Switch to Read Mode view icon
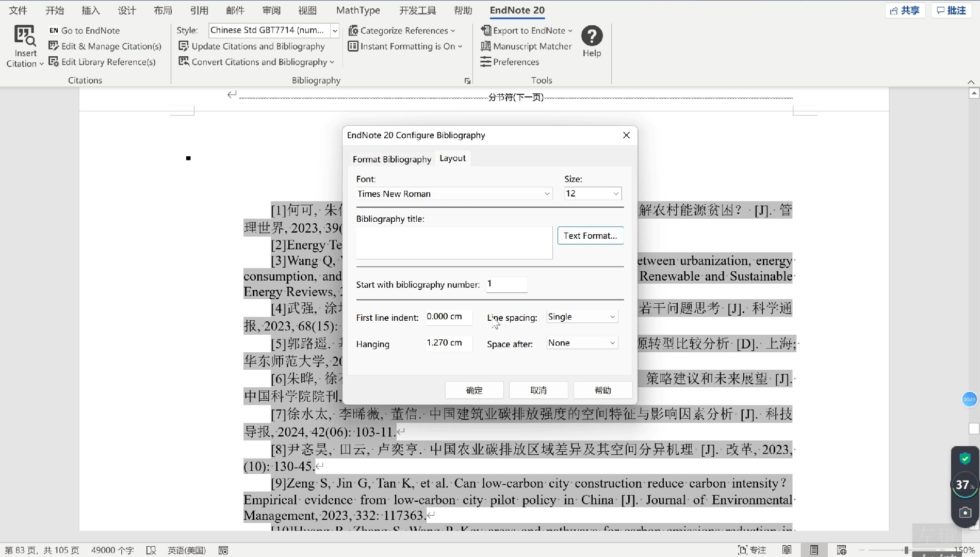 787,550
